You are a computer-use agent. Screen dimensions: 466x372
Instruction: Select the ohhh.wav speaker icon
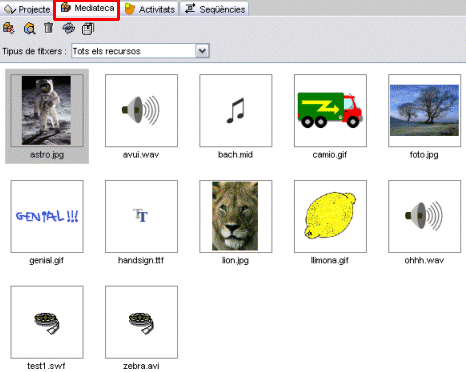424,216
